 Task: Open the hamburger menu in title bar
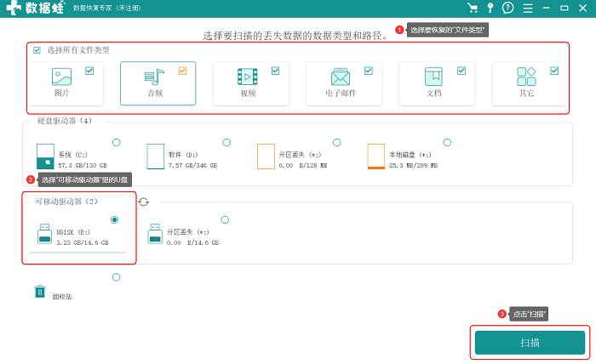coord(528,9)
